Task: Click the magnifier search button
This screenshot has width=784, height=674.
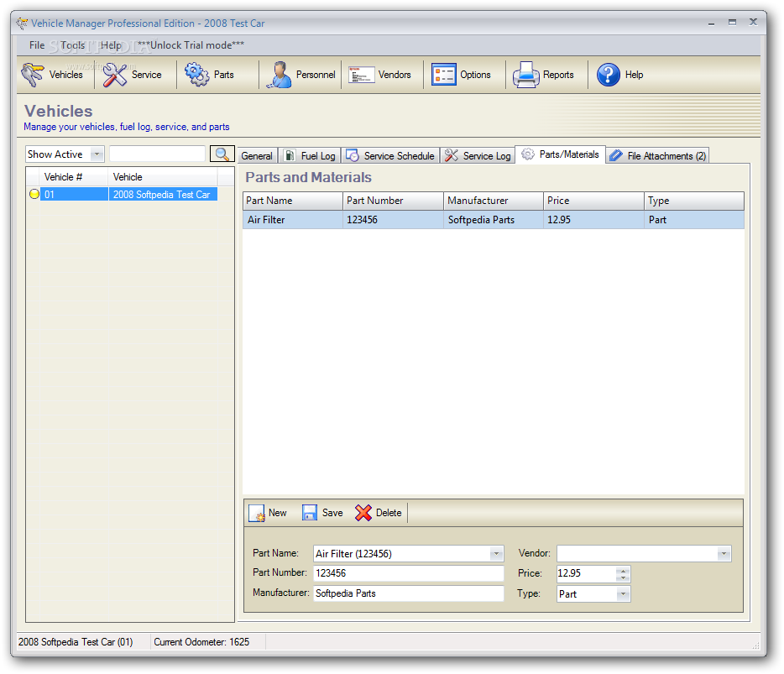Action: (x=222, y=154)
